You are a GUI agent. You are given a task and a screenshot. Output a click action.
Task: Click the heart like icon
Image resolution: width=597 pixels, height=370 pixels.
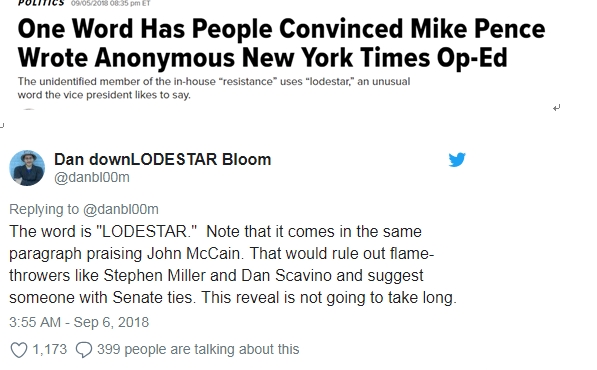point(19,350)
